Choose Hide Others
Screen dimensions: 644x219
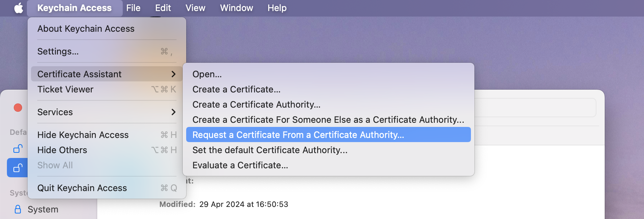107,150
